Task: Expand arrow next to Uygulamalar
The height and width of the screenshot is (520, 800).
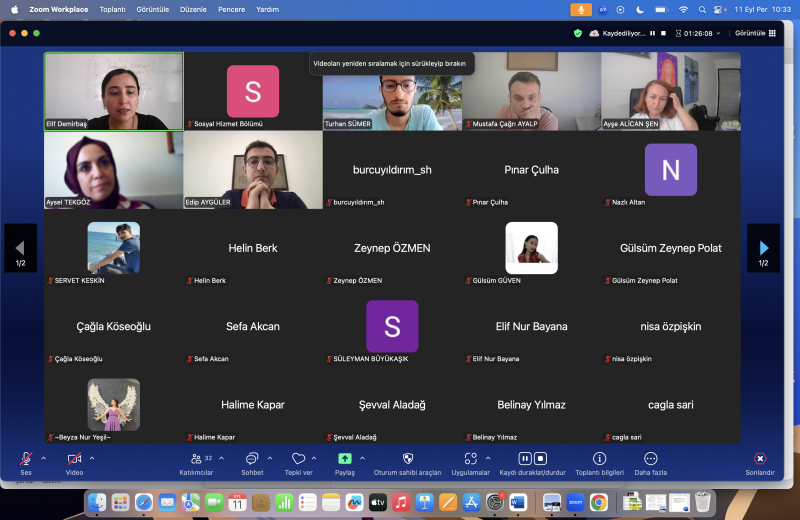Action: [x=488, y=458]
